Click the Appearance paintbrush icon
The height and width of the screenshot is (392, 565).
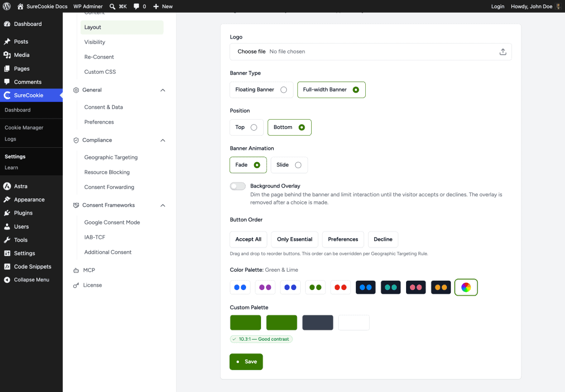7,200
